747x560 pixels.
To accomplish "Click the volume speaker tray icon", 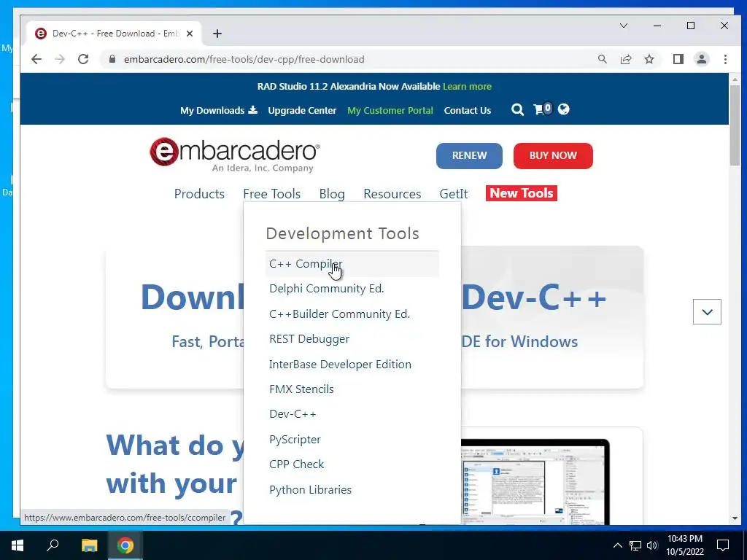I will click(x=652, y=545).
